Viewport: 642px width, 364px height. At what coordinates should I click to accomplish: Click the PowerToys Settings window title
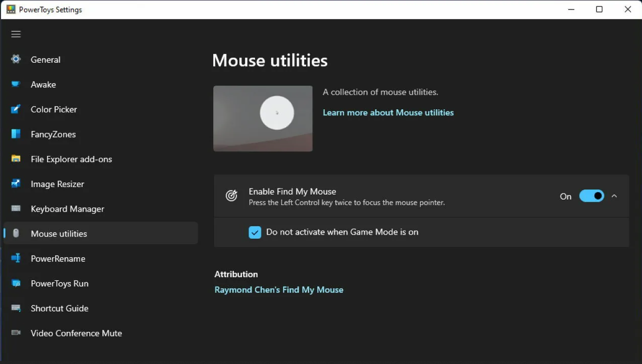click(x=50, y=10)
